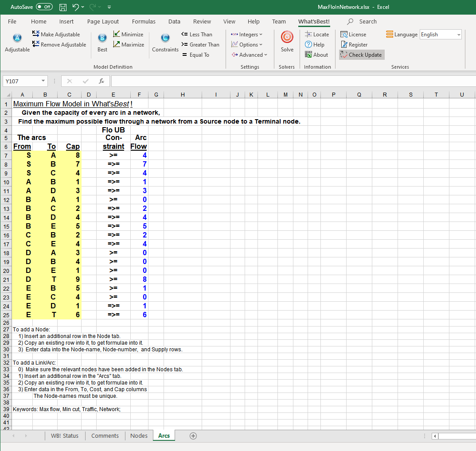The height and width of the screenshot is (451, 476).
Task: Click the Locate tool
Action: pos(317,35)
